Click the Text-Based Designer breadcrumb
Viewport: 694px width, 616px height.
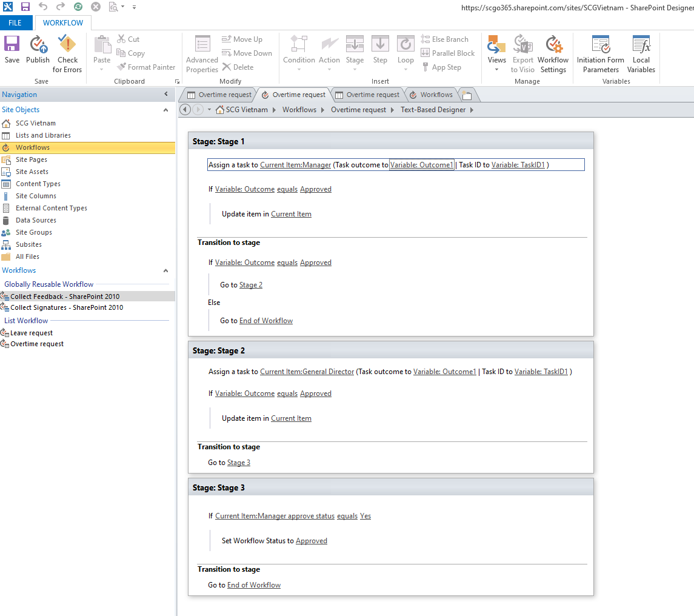[x=433, y=110]
